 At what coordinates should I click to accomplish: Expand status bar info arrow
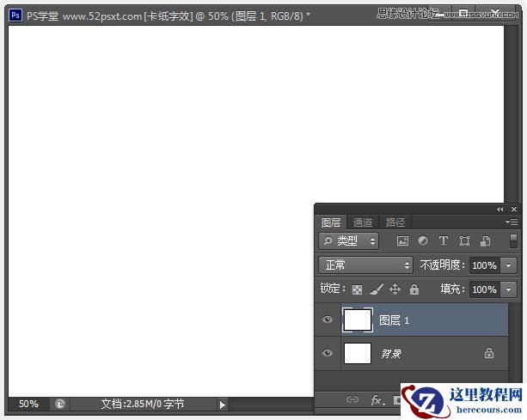coord(222,405)
